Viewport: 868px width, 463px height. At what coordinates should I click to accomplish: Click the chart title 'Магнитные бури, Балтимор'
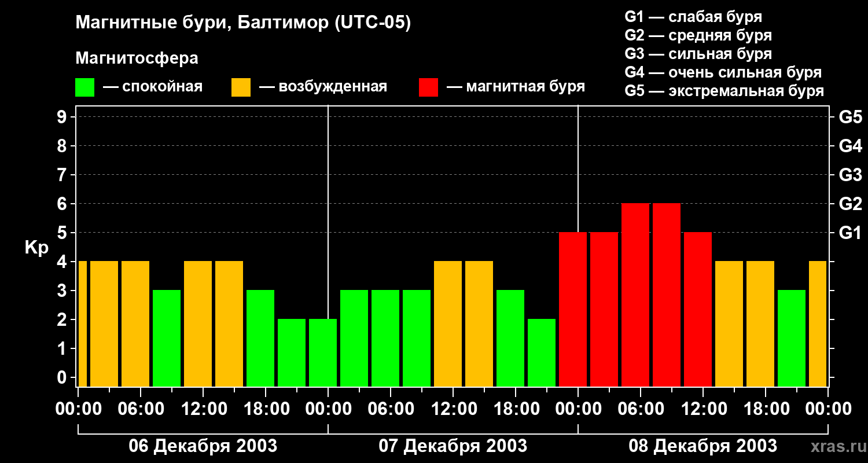243,24
